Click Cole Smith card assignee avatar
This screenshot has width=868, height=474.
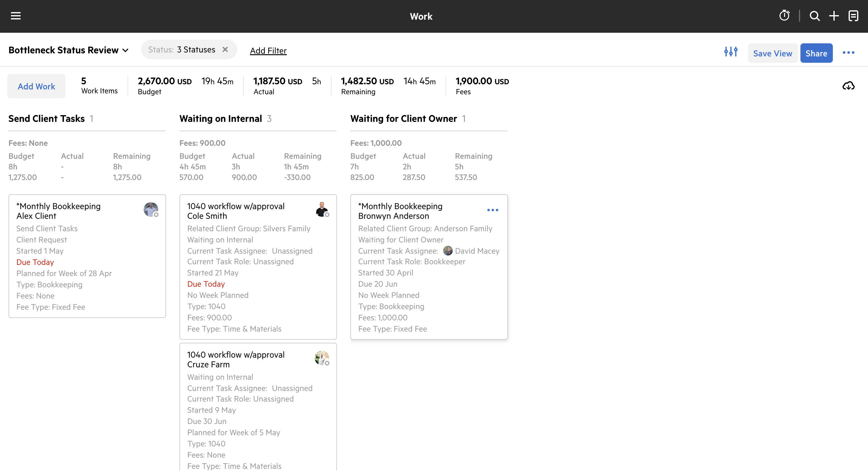pyautogui.click(x=322, y=209)
